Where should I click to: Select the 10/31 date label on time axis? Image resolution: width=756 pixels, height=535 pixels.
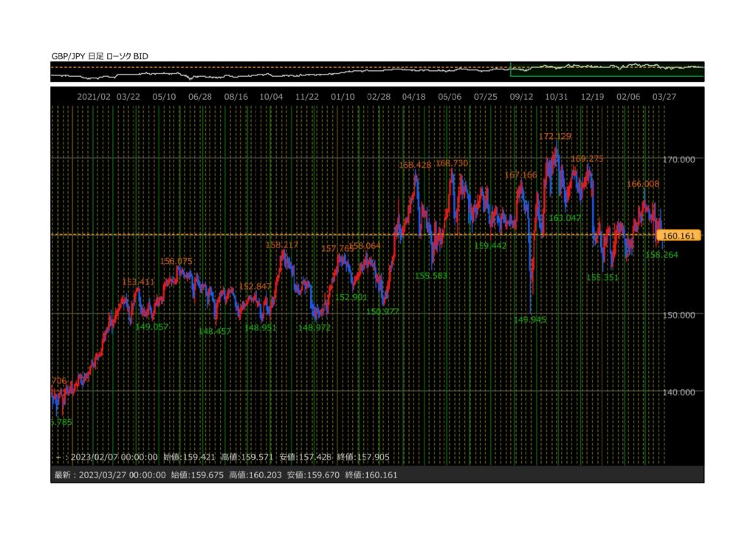(556, 97)
